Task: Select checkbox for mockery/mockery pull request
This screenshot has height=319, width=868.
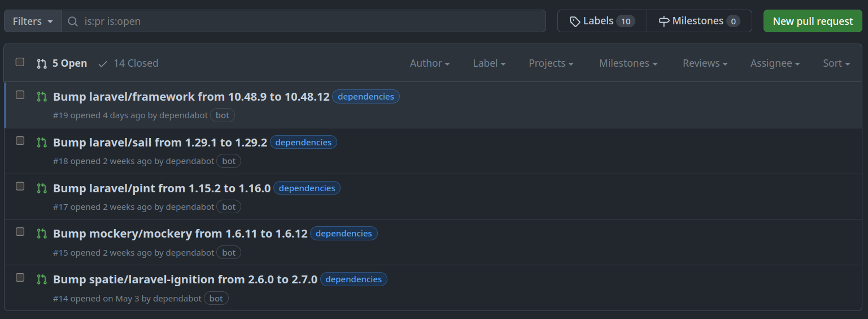Action: point(20,232)
